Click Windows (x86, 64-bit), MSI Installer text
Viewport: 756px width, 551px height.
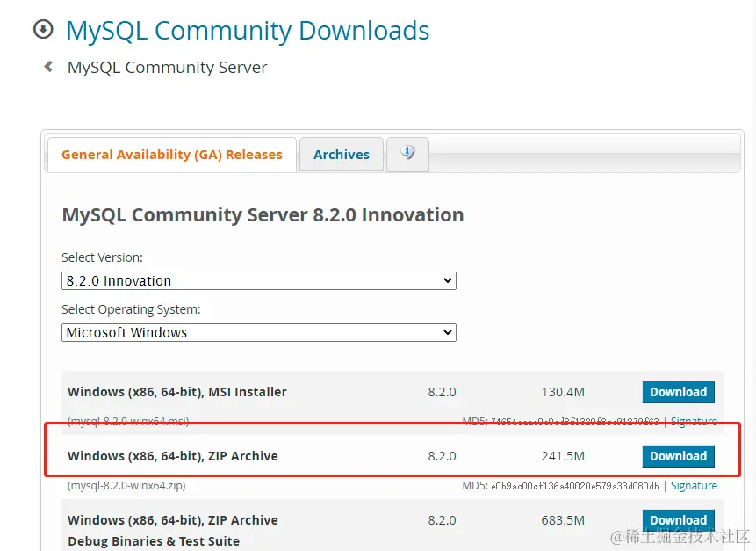177,392
